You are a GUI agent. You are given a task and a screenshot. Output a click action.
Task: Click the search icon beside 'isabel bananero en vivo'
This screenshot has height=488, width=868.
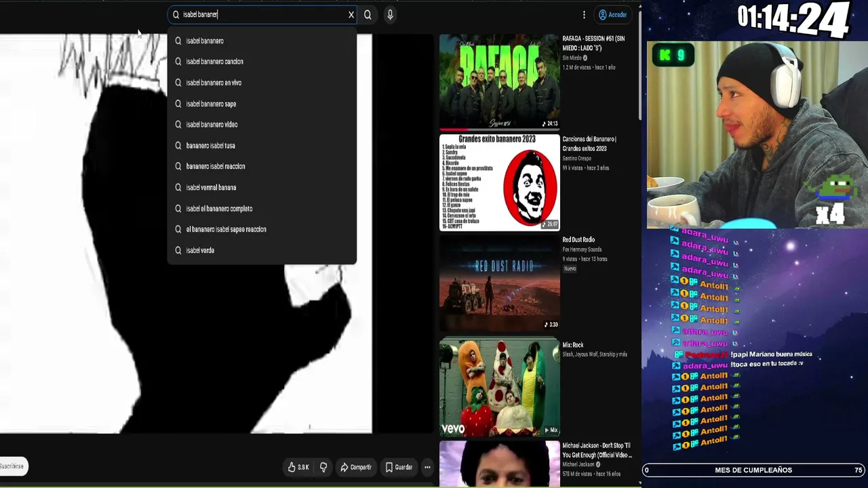pyautogui.click(x=178, y=83)
